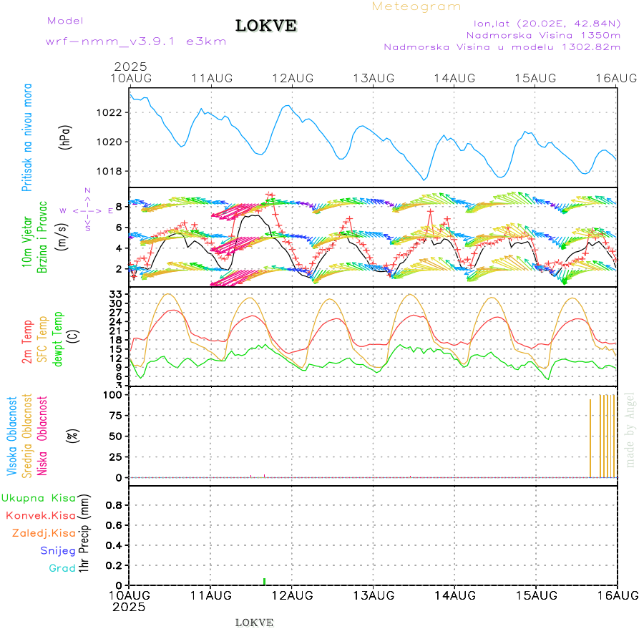
Task: Click the Konvek.Kisa legend entry
Action: point(40,515)
